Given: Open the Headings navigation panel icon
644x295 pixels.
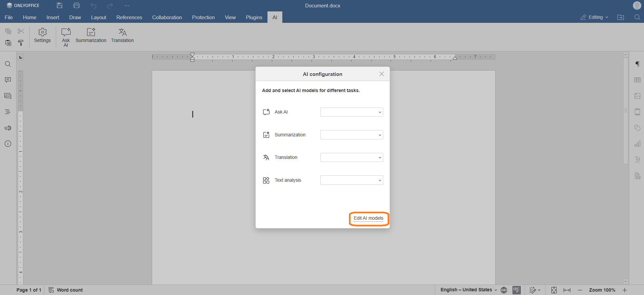Looking at the screenshot, I should [x=8, y=112].
